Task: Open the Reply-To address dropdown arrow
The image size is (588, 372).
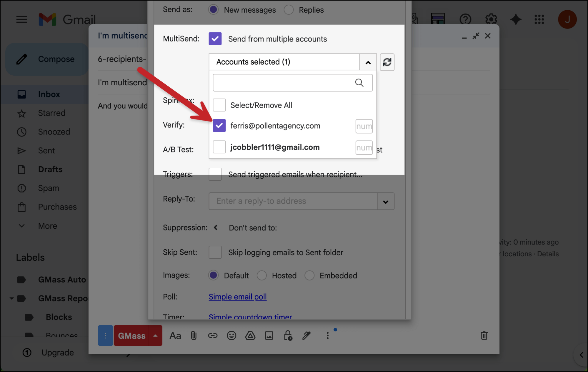Action: coord(386,202)
